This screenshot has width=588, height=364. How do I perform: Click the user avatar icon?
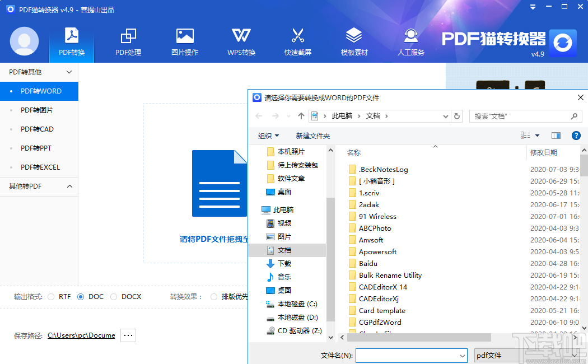25,41
